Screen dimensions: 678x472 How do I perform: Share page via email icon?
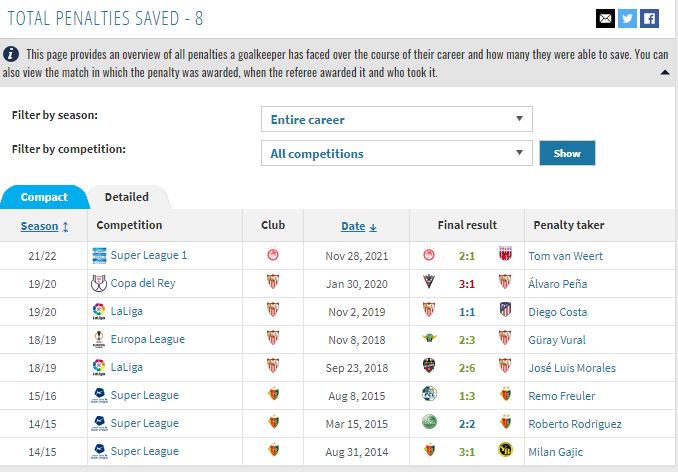[605, 19]
